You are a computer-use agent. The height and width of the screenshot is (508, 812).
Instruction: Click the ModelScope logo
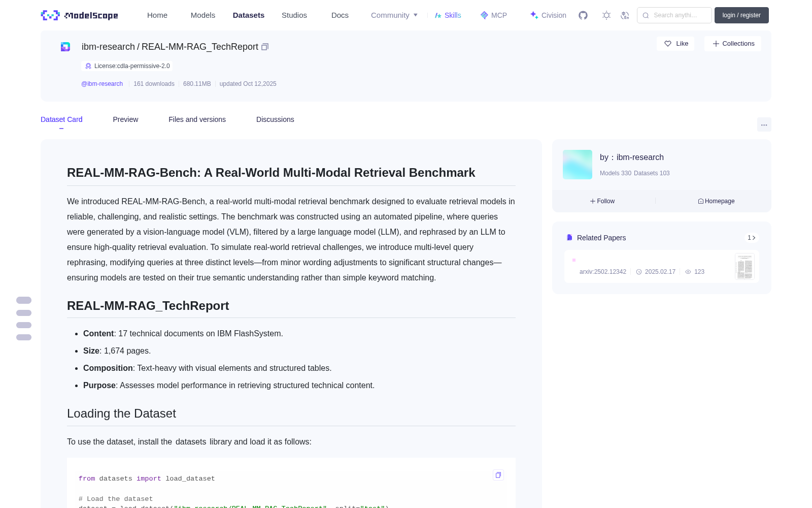80,15
